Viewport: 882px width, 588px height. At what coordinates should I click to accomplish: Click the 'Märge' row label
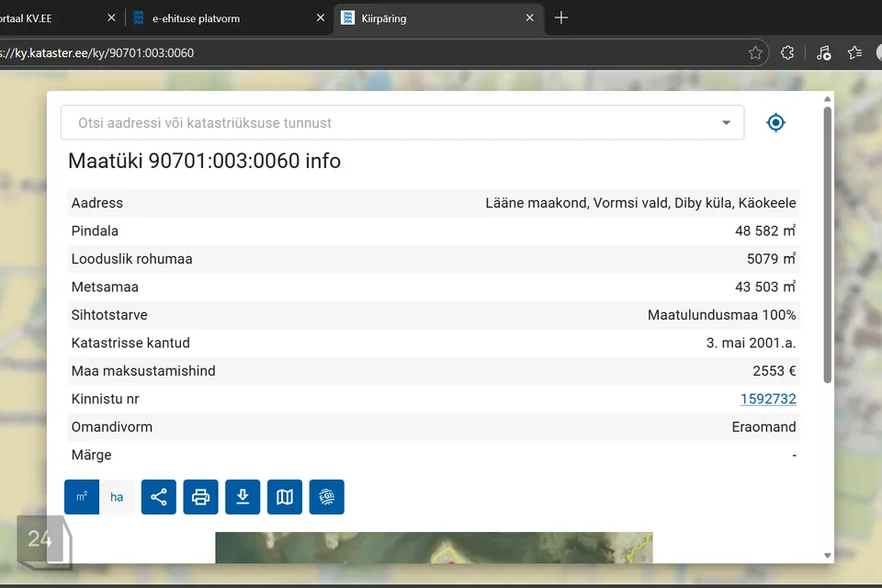pyautogui.click(x=91, y=455)
